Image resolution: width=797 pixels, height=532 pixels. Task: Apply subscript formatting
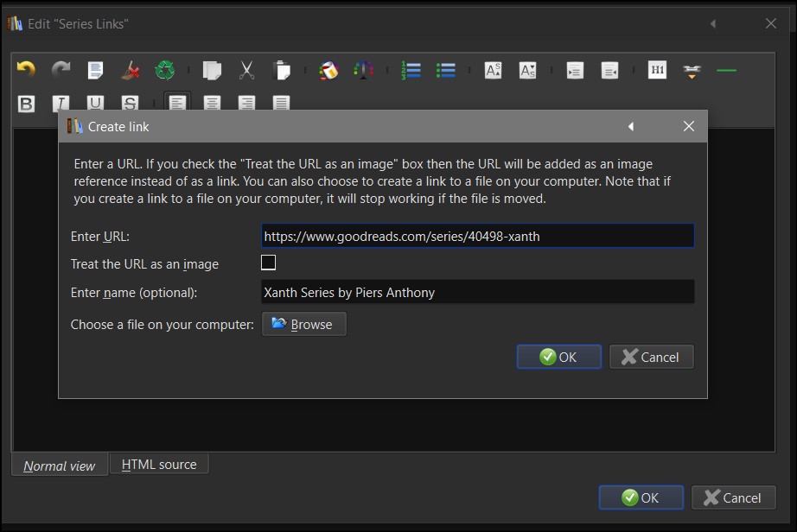coord(527,70)
